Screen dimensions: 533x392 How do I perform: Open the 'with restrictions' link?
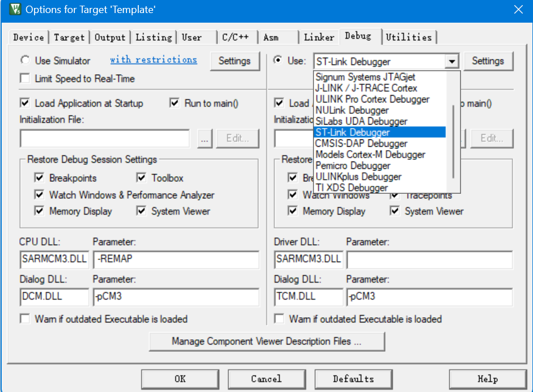coord(153,60)
